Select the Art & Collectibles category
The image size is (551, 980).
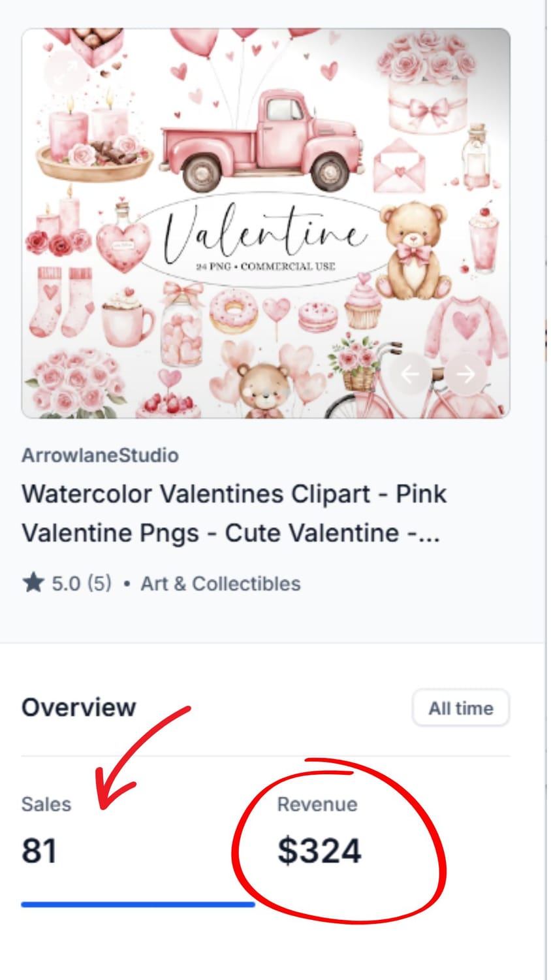pos(221,583)
